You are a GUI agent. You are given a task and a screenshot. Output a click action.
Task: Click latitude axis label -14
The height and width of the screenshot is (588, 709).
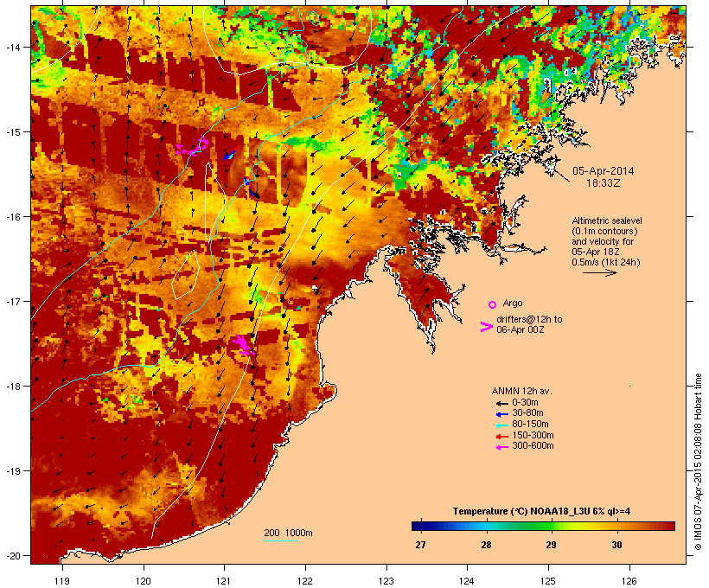tap(13, 47)
